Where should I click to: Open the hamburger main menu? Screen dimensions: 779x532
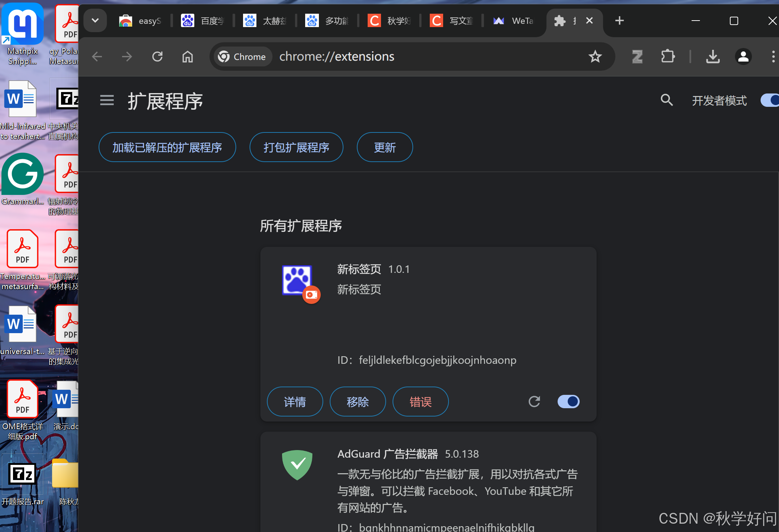tap(107, 100)
